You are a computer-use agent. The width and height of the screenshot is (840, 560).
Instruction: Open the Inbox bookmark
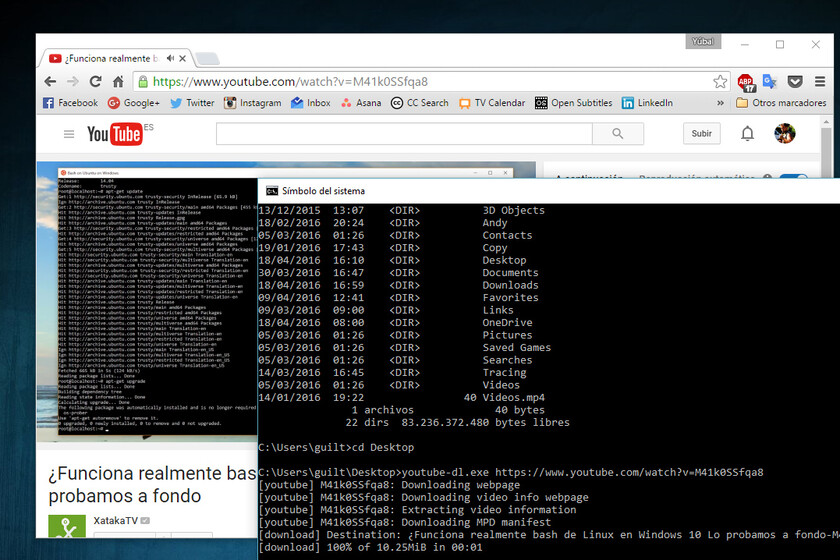[311, 103]
